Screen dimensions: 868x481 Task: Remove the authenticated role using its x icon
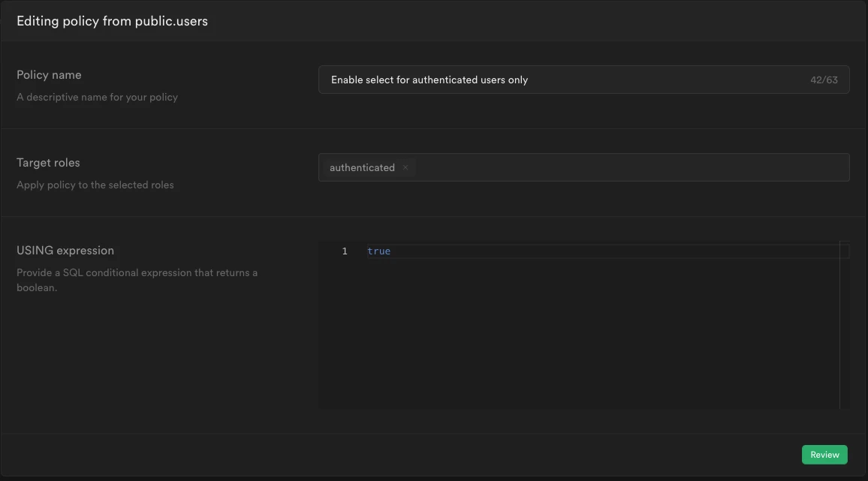405,167
